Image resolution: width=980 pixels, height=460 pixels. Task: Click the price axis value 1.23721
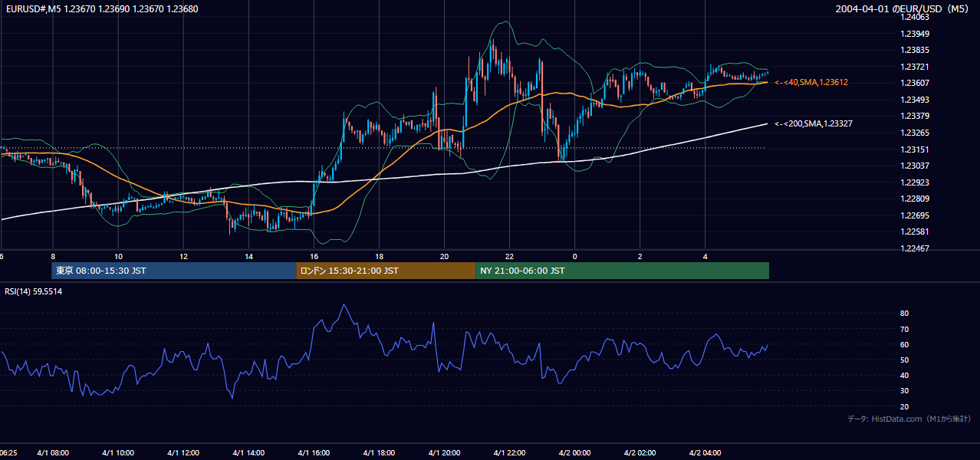[913, 67]
